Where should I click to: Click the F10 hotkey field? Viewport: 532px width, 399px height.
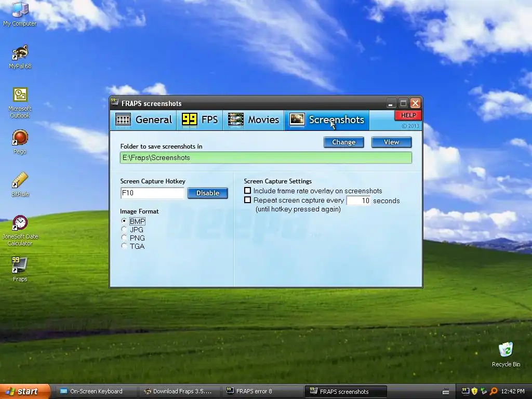152,193
